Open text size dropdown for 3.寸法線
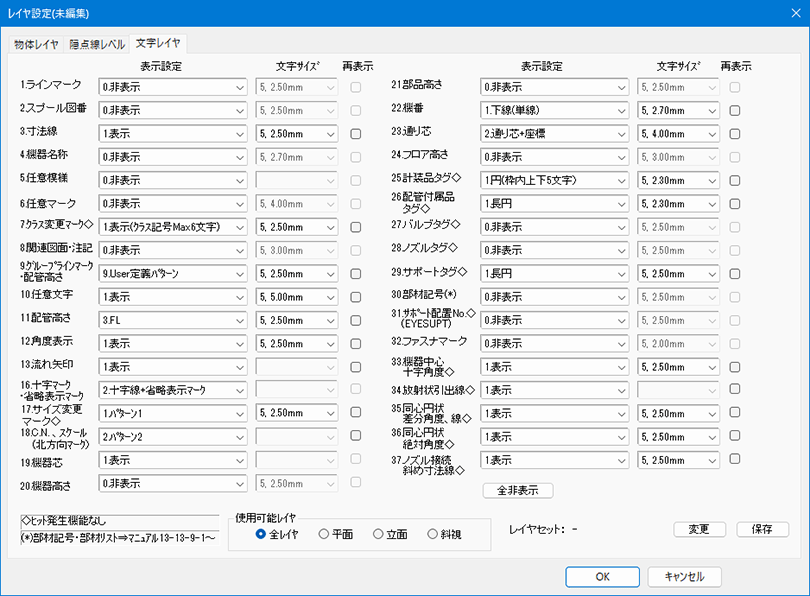Image resolution: width=810 pixels, height=596 pixels. coord(297,133)
